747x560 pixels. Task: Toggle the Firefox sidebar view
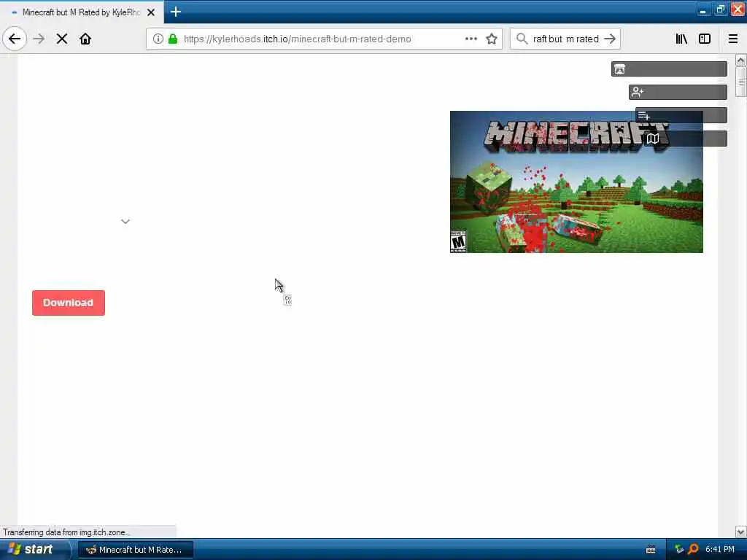pyautogui.click(x=705, y=39)
